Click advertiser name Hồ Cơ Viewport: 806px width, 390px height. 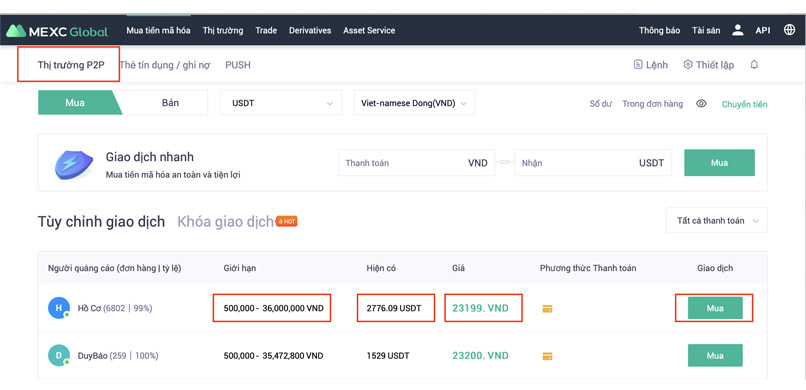[89, 308]
